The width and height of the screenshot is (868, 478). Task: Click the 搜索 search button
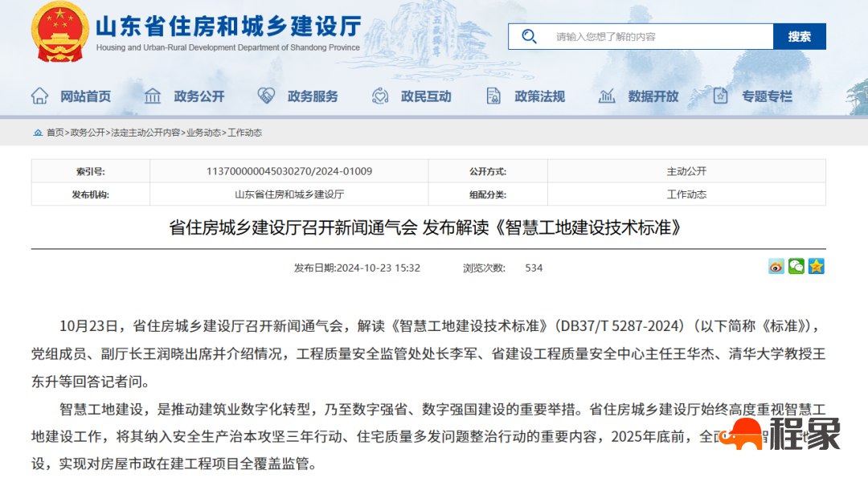coord(800,36)
